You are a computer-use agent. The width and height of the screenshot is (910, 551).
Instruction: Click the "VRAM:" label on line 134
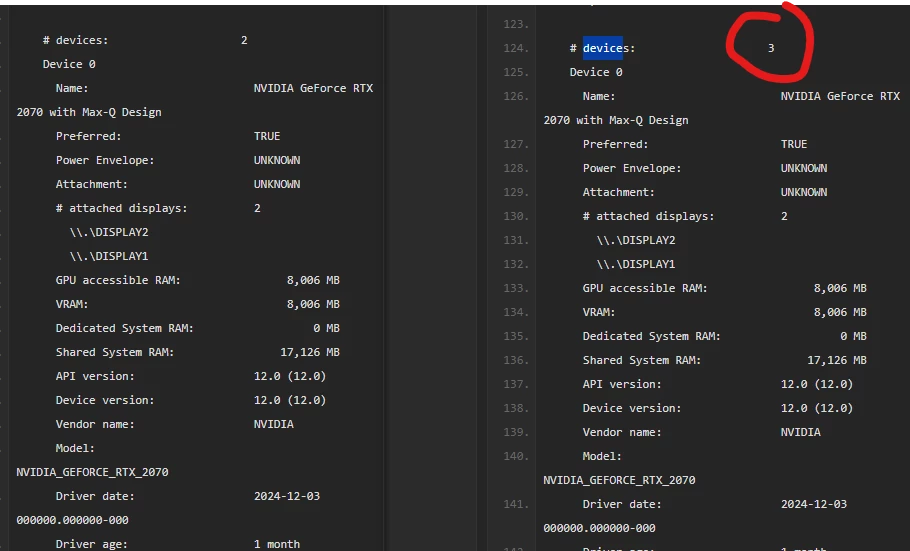pyautogui.click(x=599, y=312)
